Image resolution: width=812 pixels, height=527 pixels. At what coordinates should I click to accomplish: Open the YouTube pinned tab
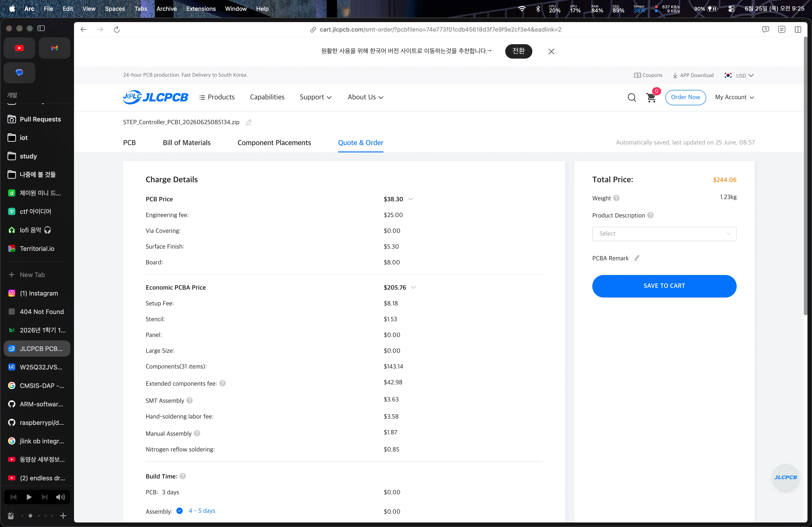click(x=19, y=48)
